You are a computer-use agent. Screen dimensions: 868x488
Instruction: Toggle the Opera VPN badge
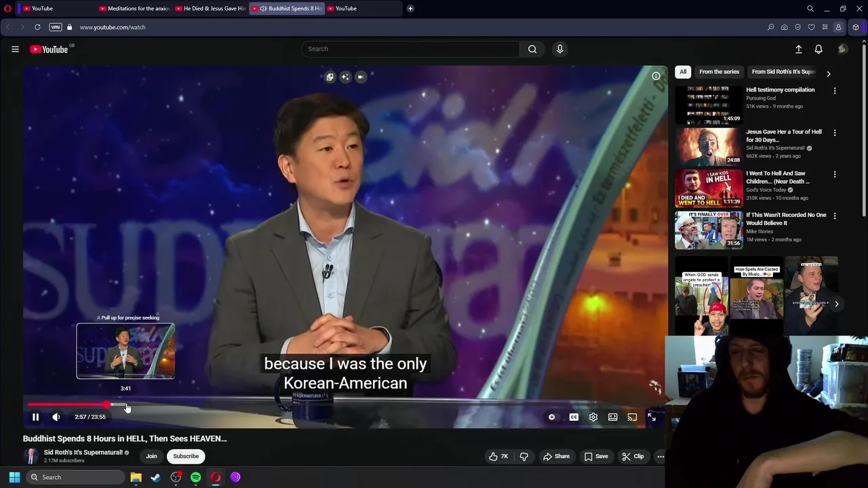(56, 27)
